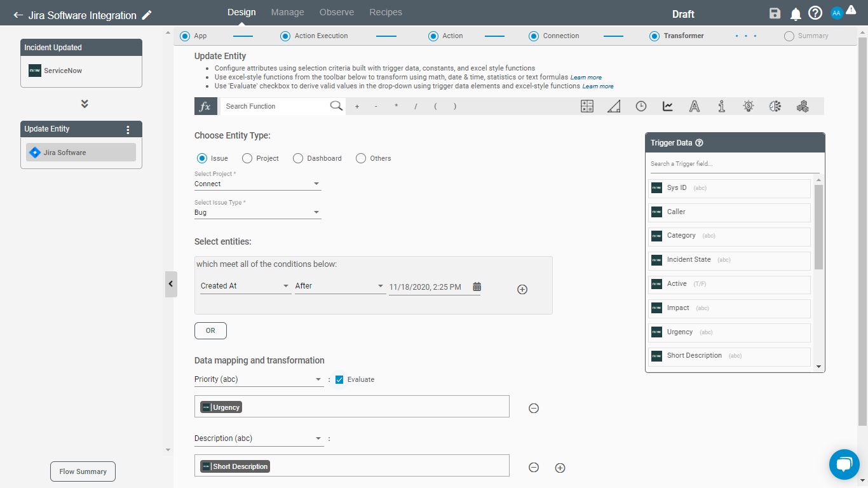Click the Trigger Data scrollbar thumb
This screenshot has width=868, height=488.
[x=818, y=227]
